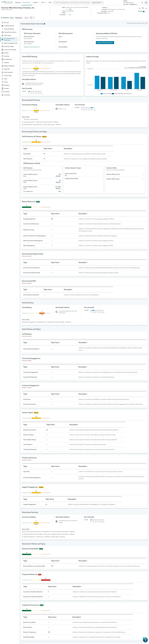Click the Edit link for Third Party ID
Image resolution: width=149 pixels, height=644 pixels.
(x=70, y=15)
